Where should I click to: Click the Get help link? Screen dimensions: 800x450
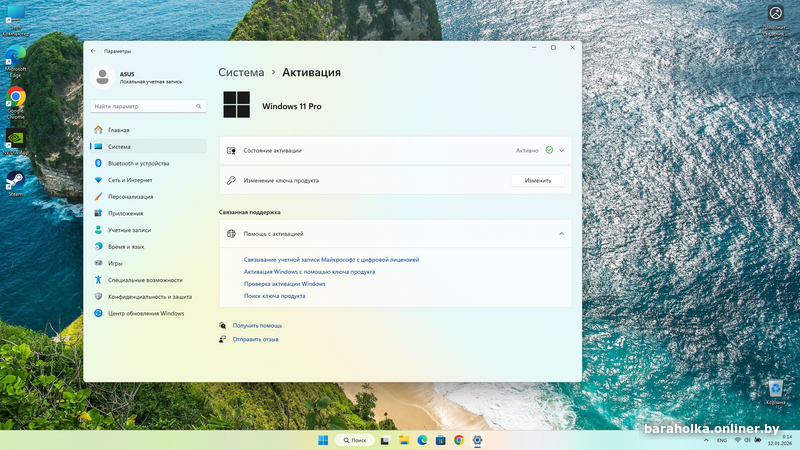point(257,325)
